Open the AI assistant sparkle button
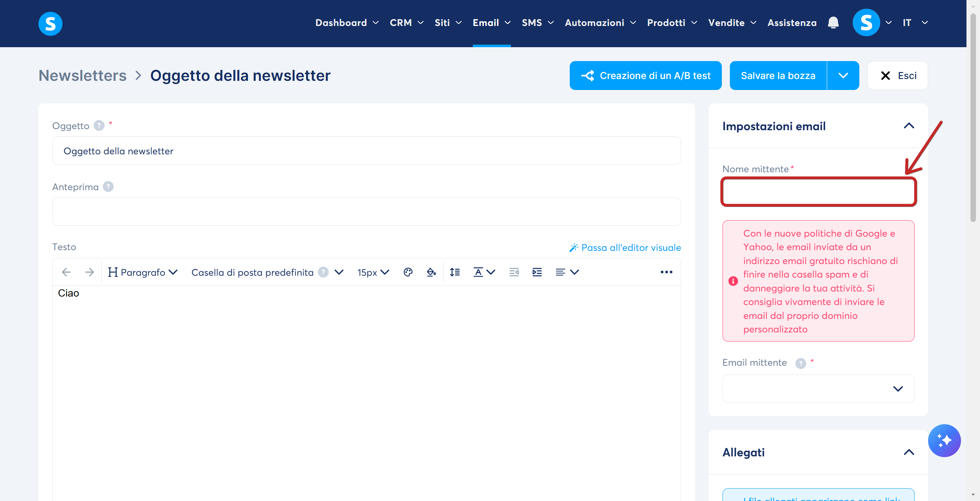This screenshot has width=980, height=501. point(944,441)
